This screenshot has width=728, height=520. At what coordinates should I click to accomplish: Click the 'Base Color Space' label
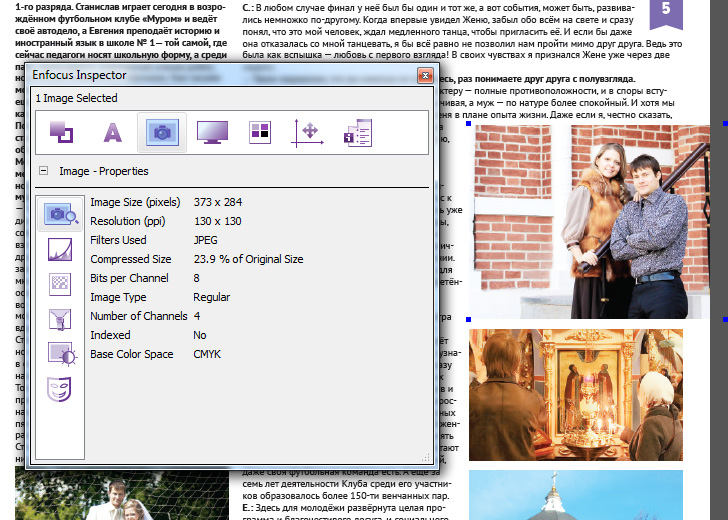pyautogui.click(x=132, y=354)
